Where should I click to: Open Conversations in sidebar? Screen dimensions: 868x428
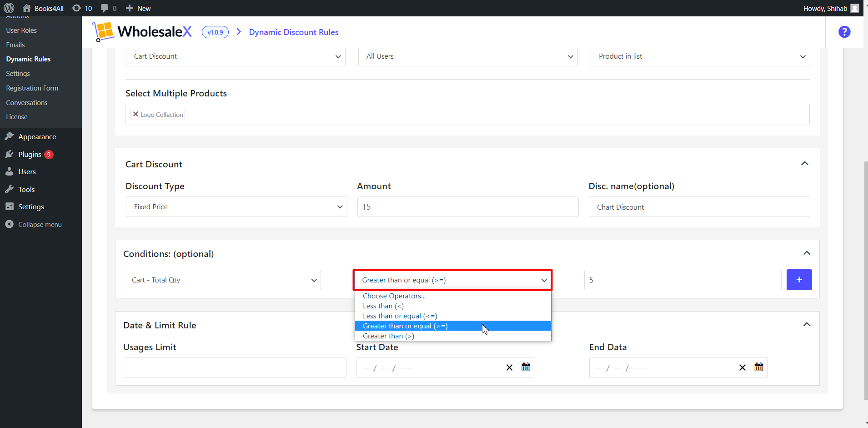pos(27,103)
